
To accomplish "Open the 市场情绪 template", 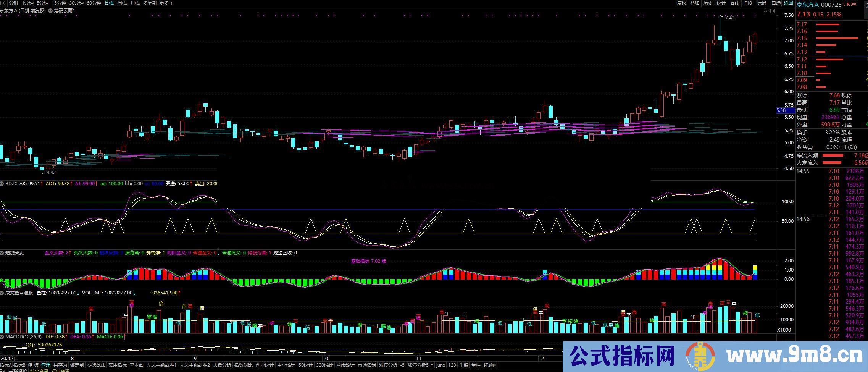I will [366, 365].
